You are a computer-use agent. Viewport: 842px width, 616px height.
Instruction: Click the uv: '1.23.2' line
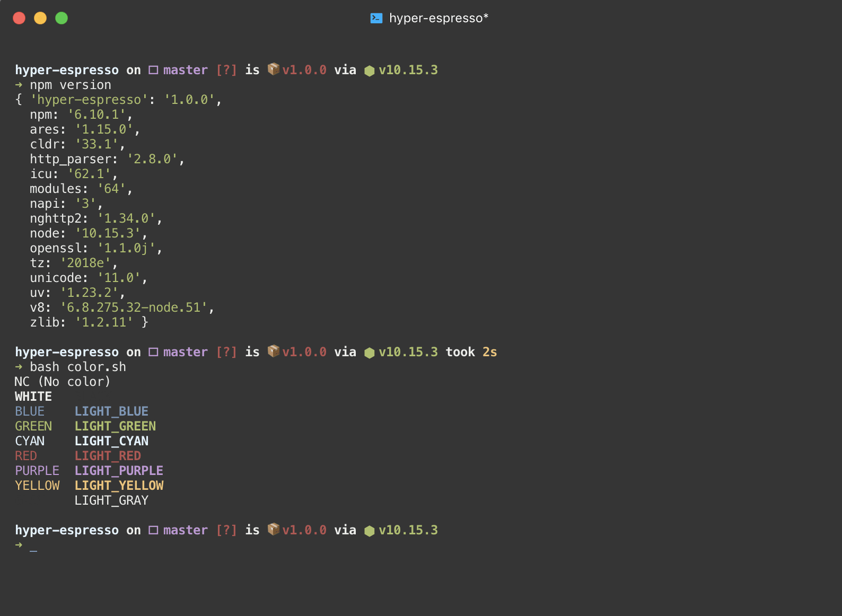tap(77, 293)
